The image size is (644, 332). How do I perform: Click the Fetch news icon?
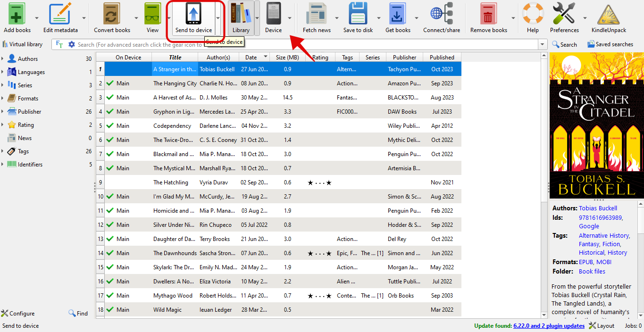click(317, 13)
